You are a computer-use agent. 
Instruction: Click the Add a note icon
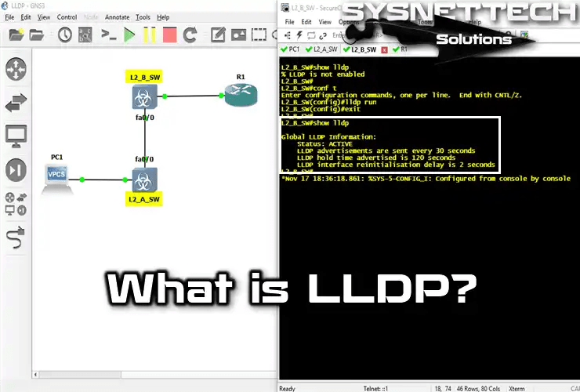tap(218, 35)
